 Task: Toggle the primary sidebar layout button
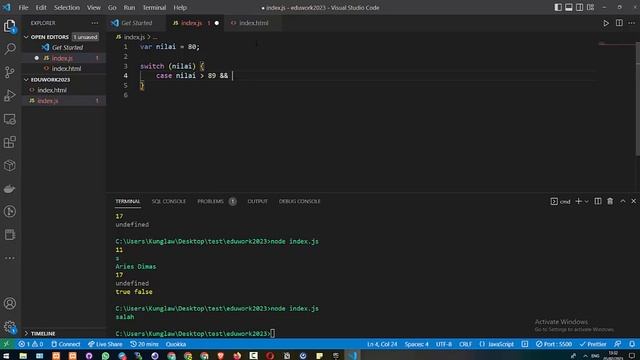point(558,7)
